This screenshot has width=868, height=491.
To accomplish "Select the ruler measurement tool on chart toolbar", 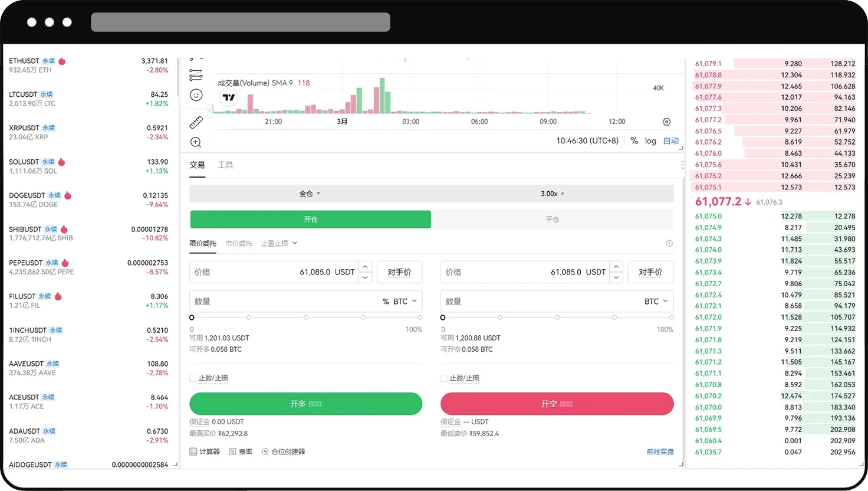I will click(196, 122).
